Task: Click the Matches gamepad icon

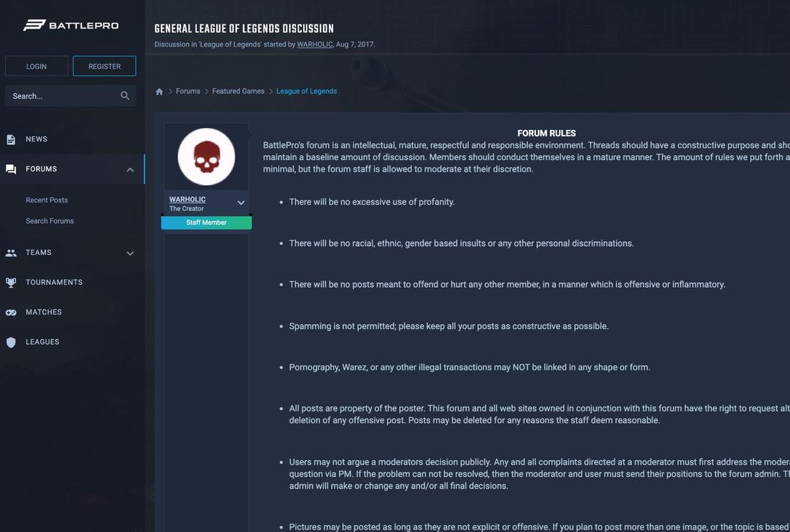Action: pos(11,312)
